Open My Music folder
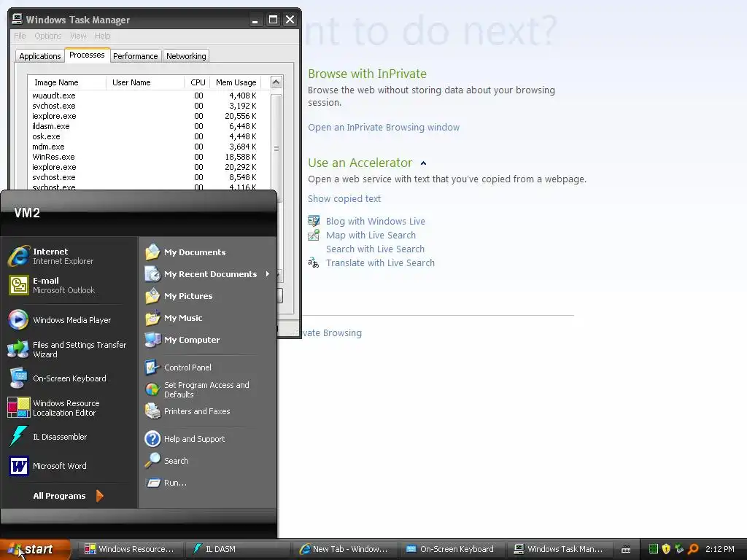747x560 pixels. coord(207,318)
